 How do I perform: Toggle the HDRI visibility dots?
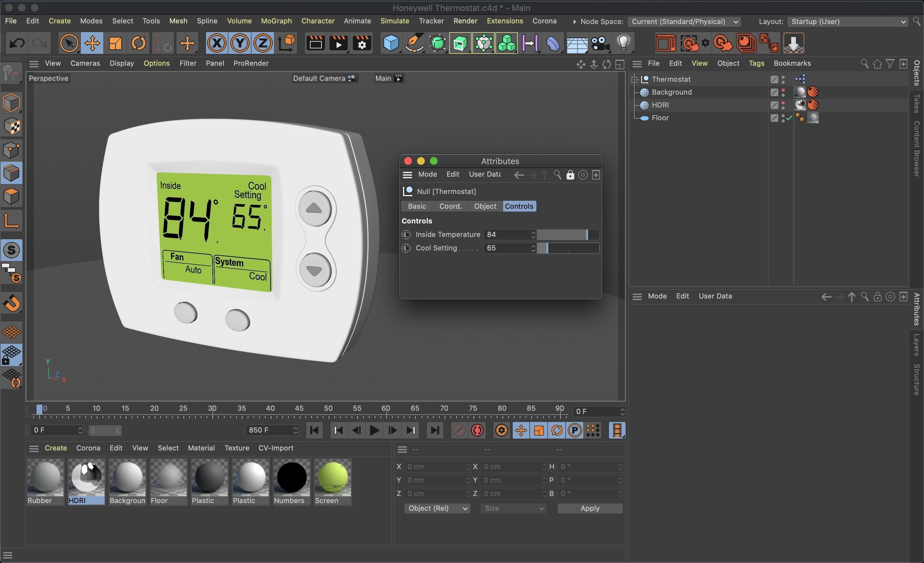(783, 105)
